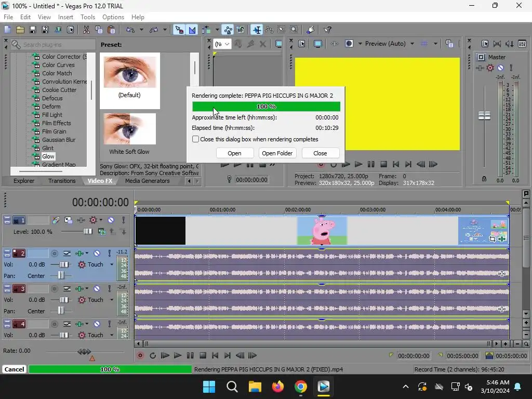Image resolution: width=532 pixels, height=399 pixels.
Task: Click the Open folder icon in toolbar
Action: (20, 30)
